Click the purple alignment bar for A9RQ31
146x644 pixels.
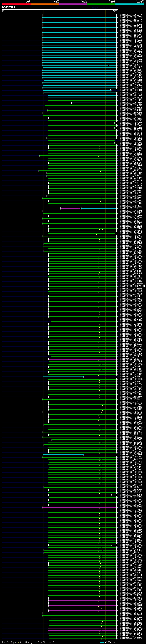point(80,412)
